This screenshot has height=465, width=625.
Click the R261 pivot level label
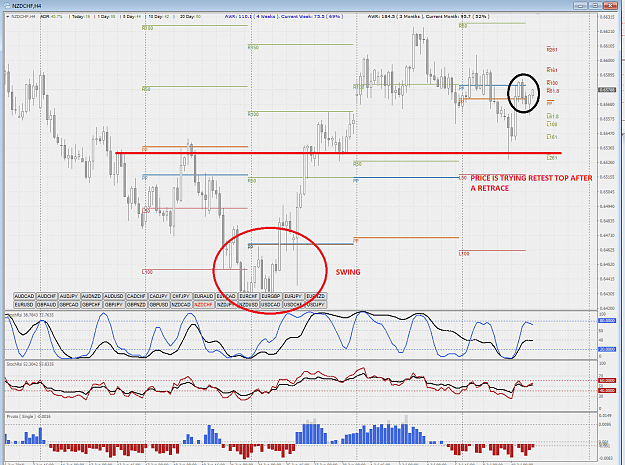552,50
